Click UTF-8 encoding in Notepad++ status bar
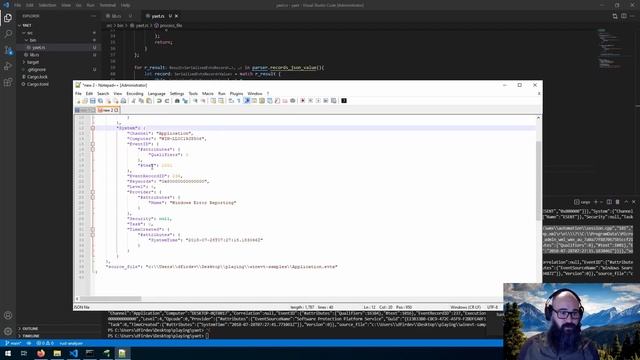 492,307
